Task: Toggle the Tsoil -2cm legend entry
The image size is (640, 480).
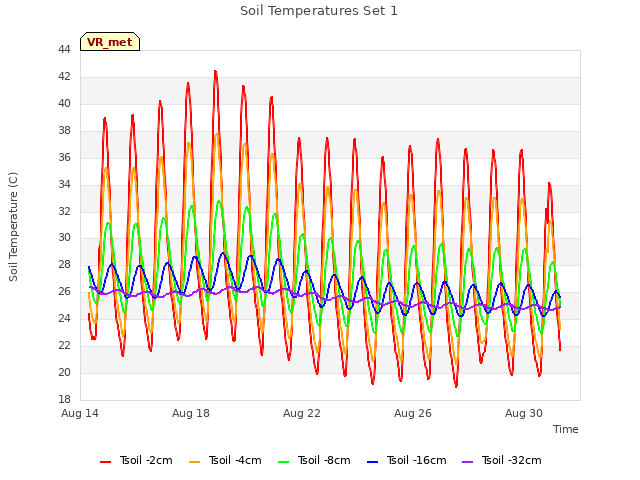Action: 136,460
